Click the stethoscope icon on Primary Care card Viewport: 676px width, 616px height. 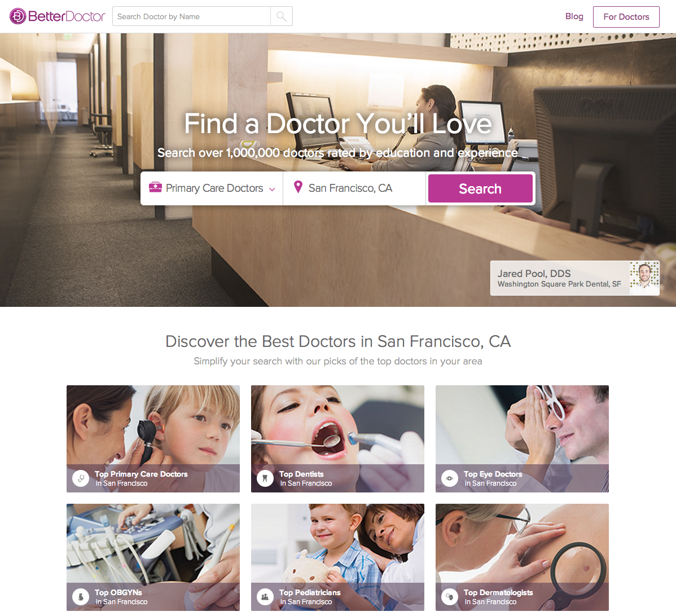[81, 478]
